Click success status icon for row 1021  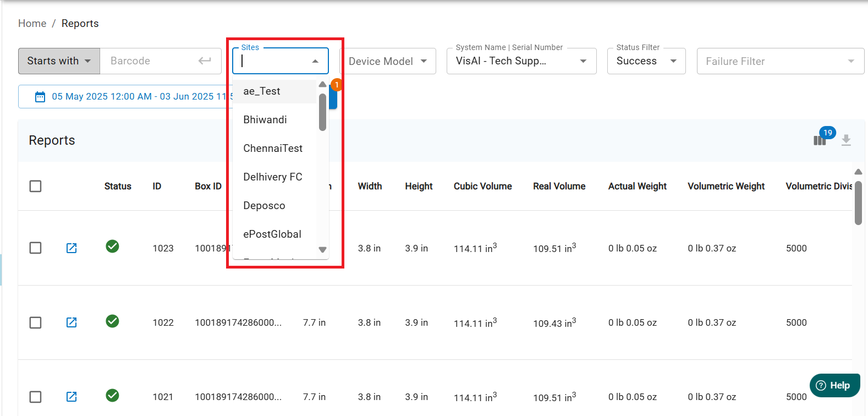pyautogui.click(x=112, y=395)
